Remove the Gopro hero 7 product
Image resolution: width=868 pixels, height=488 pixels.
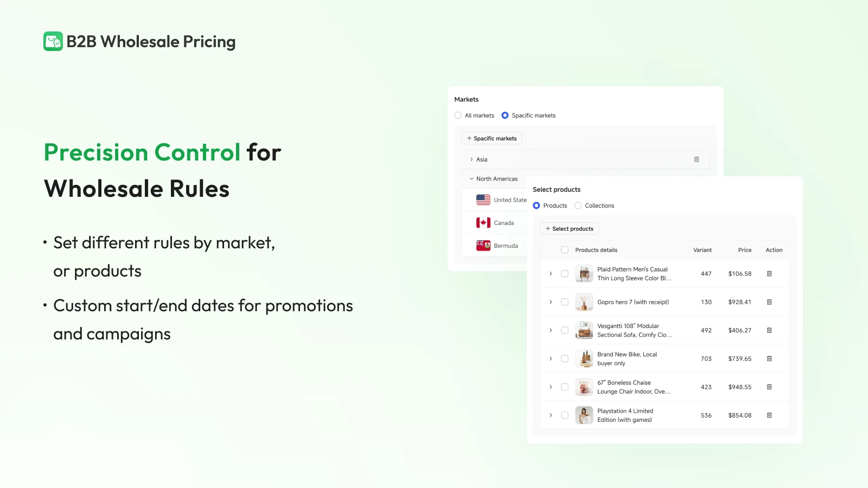(769, 302)
